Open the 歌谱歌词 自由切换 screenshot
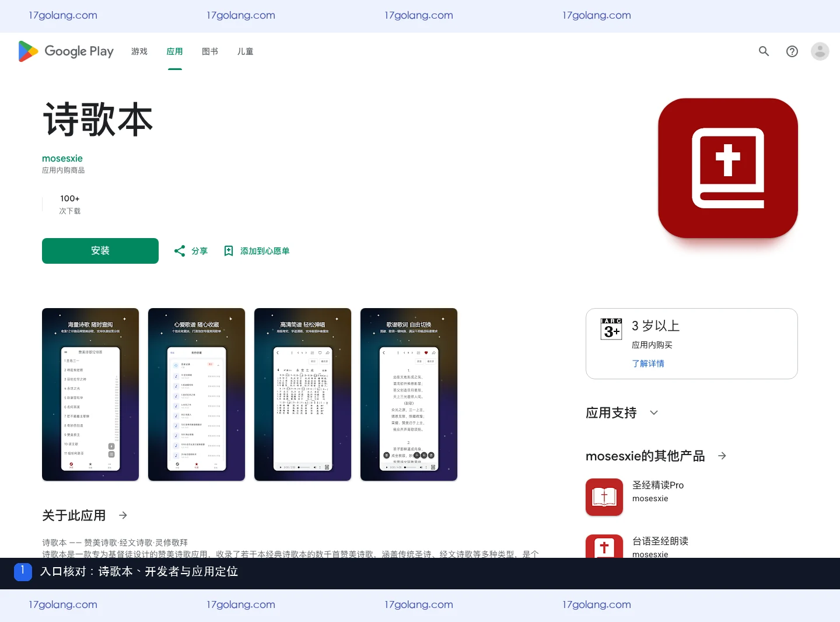 pyautogui.click(x=409, y=394)
